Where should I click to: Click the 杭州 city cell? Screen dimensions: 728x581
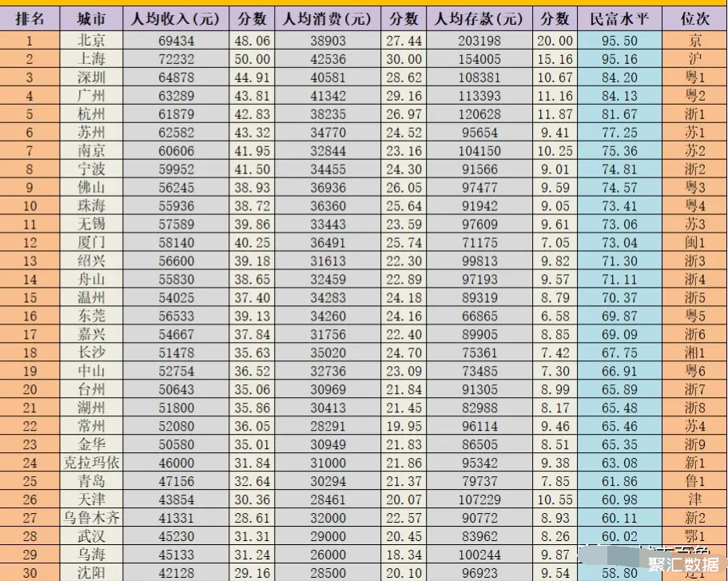click(x=91, y=114)
